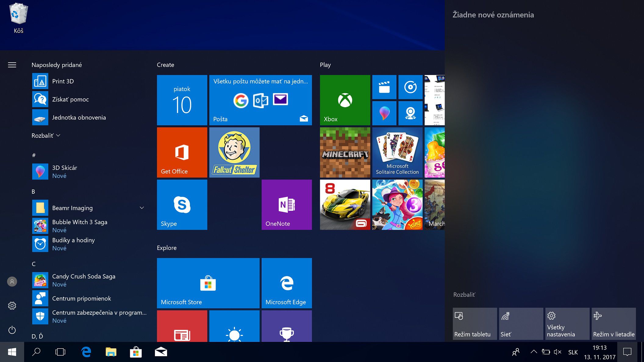Viewport: 644px width, 362px height.
Task: Open Mail from the taskbar
Action: pos(161,352)
